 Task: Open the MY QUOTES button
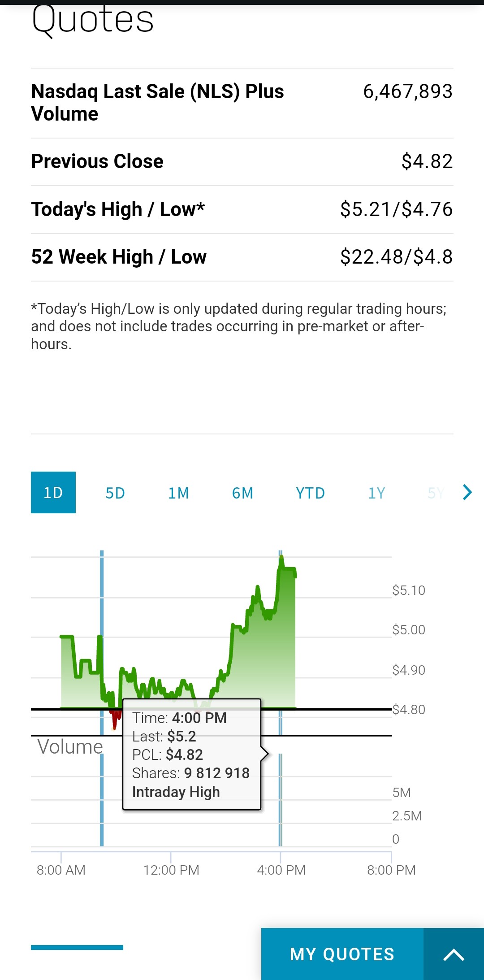[x=342, y=954]
